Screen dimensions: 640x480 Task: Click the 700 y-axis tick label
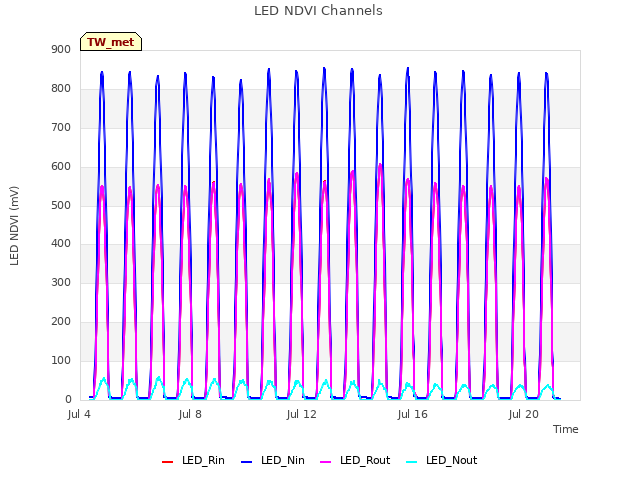(61, 127)
